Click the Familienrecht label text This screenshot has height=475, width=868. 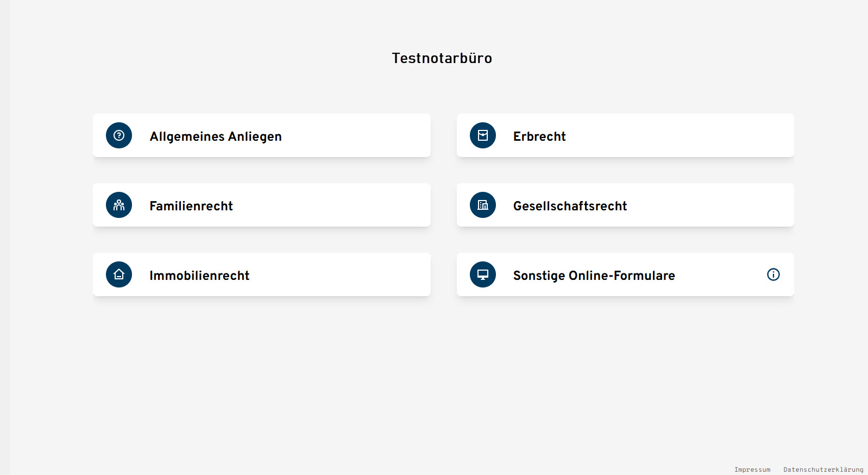pos(191,206)
